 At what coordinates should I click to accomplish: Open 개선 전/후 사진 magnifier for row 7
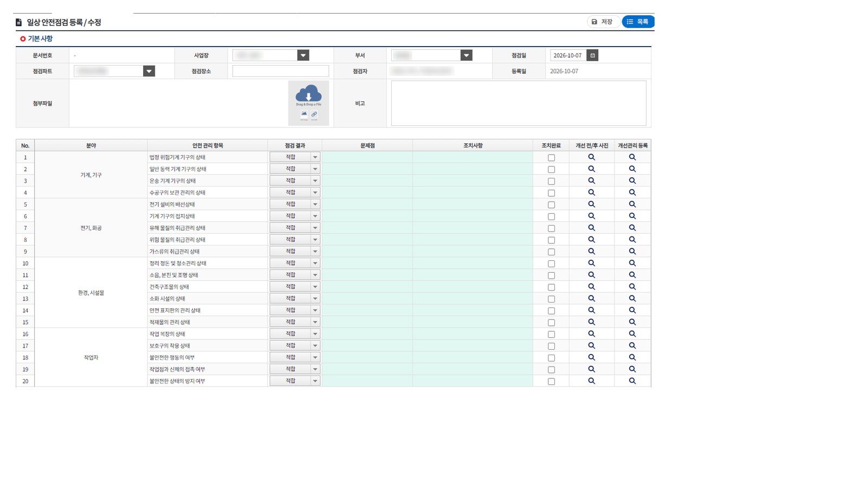click(x=591, y=228)
